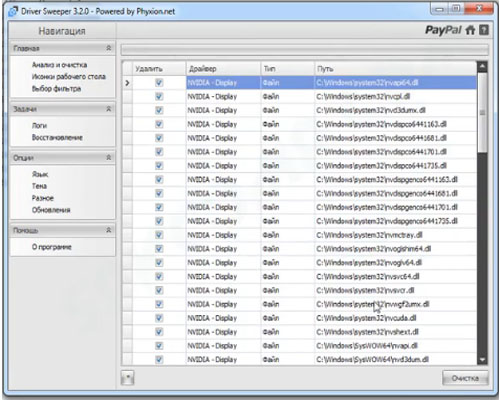The height and width of the screenshot is (400, 500).
Task: Sort by Тип column header
Action: point(287,69)
